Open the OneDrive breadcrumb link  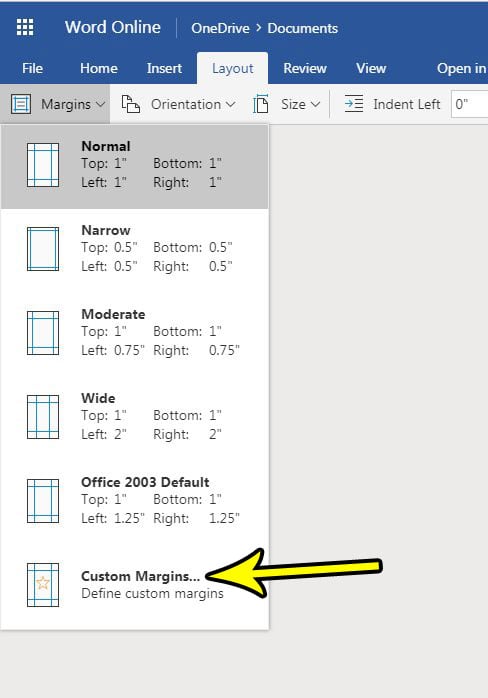point(220,28)
